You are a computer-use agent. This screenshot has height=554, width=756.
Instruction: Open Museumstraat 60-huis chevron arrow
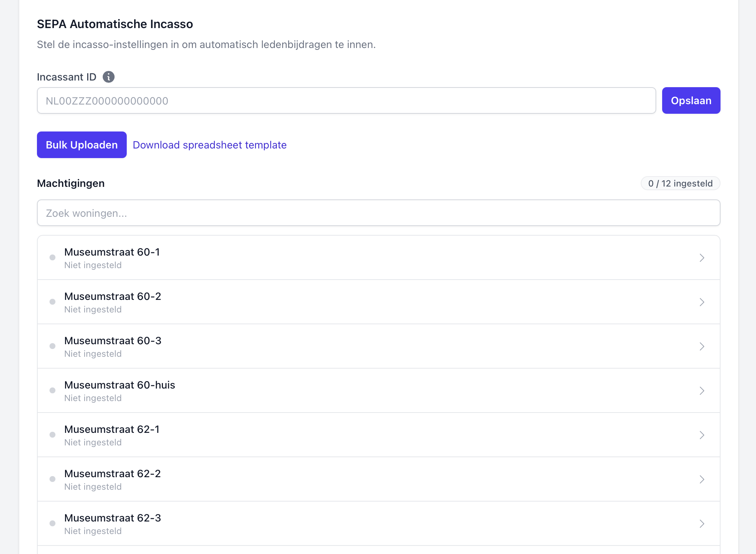702,391
